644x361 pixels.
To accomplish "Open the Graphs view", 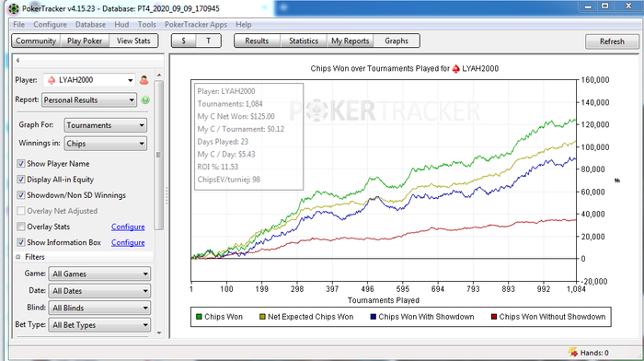I will (397, 41).
